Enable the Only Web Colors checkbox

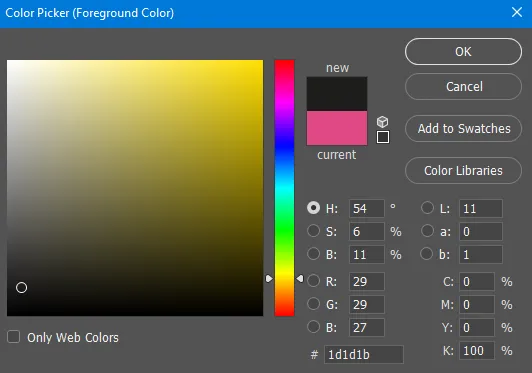point(14,337)
